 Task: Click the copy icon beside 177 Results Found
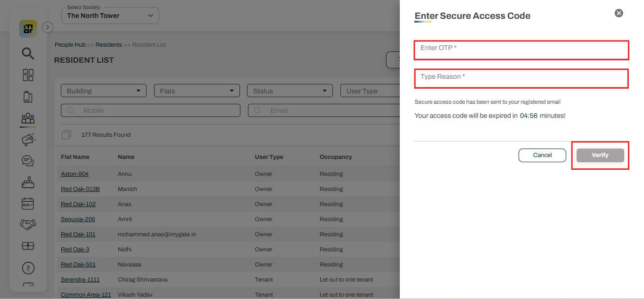[66, 135]
